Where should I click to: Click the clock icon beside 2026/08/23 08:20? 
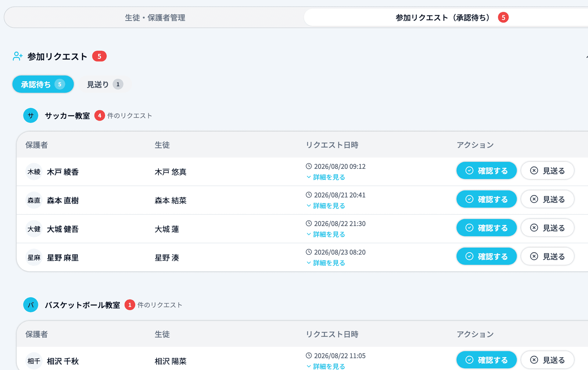point(309,252)
